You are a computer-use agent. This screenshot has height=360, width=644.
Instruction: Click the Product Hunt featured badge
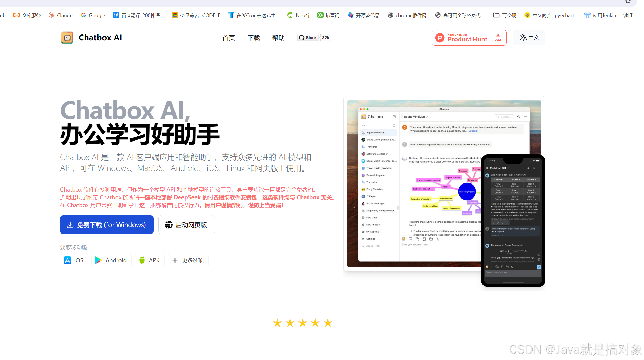(x=469, y=38)
